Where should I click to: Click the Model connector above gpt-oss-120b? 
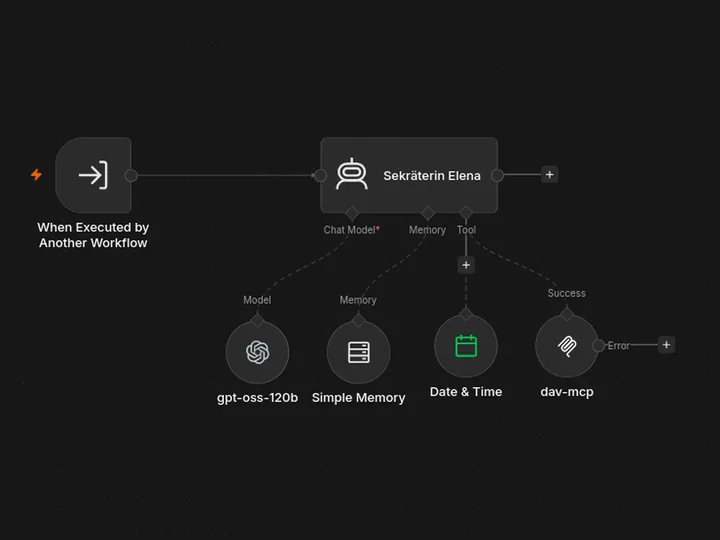tap(257, 320)
